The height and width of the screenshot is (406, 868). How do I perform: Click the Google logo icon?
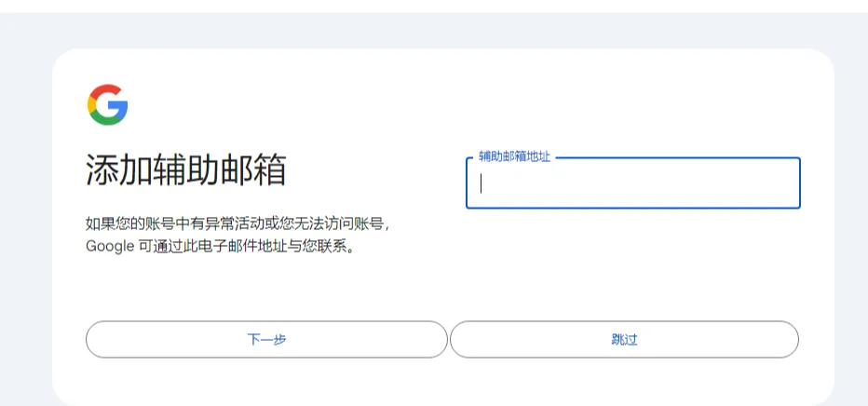point(107,105)
